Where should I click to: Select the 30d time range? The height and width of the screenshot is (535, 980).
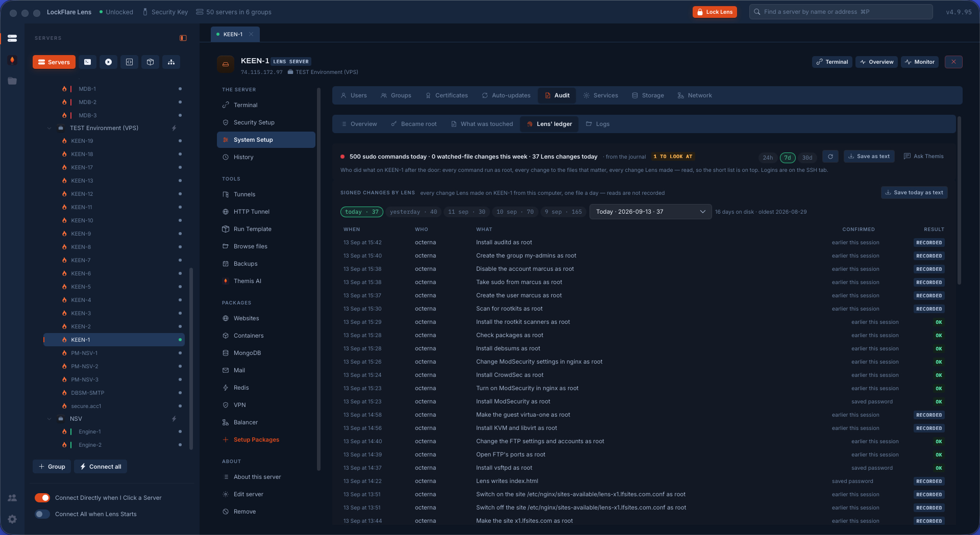[x=807, y=158]
